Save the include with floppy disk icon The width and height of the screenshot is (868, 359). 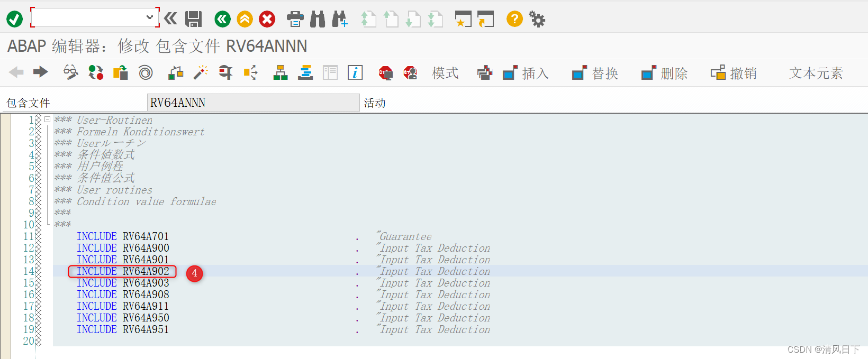(x=194, y=20)
